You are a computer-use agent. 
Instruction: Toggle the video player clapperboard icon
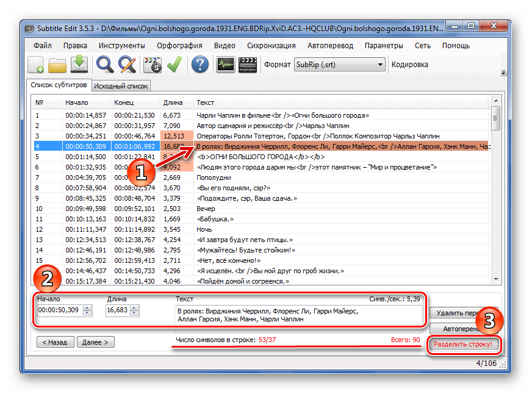pos(248,64)
